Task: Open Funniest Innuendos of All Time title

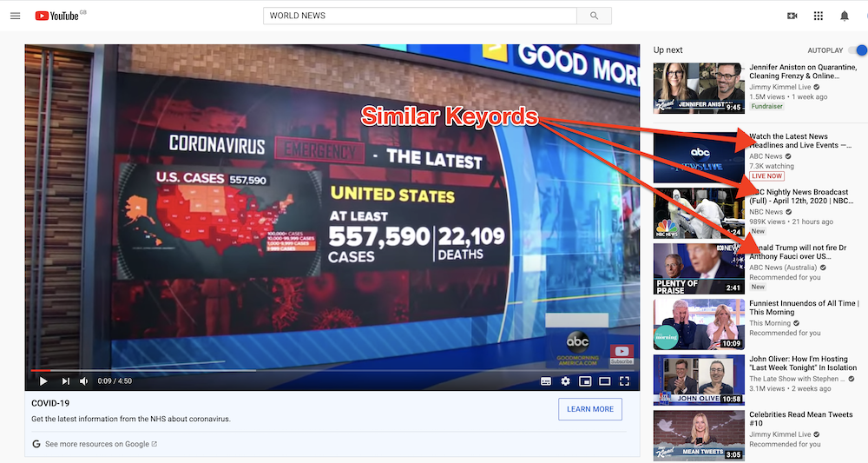Action: pyautogui.click(x=804, y=308)
